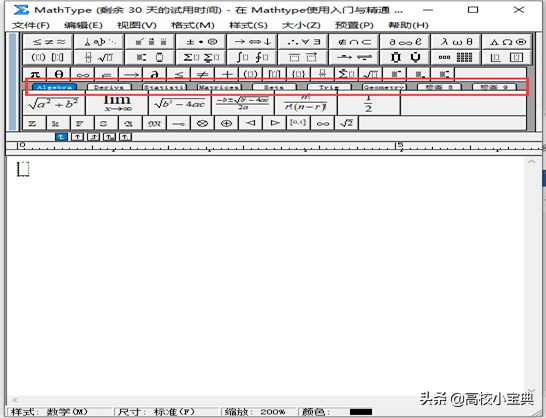Viewport: 546px width, 418px height.
Task: Insert the partial derivative symbol
Action: pos(155,74)
